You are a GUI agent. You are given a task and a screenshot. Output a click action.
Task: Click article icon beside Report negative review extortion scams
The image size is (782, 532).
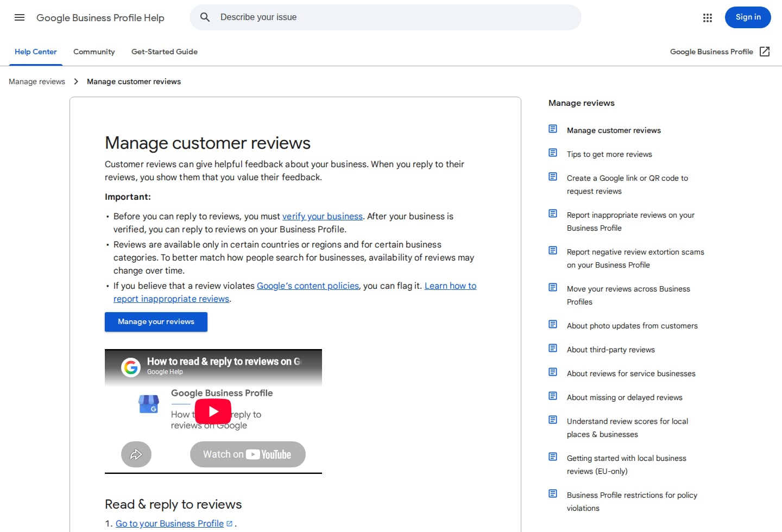coord(553,251)
